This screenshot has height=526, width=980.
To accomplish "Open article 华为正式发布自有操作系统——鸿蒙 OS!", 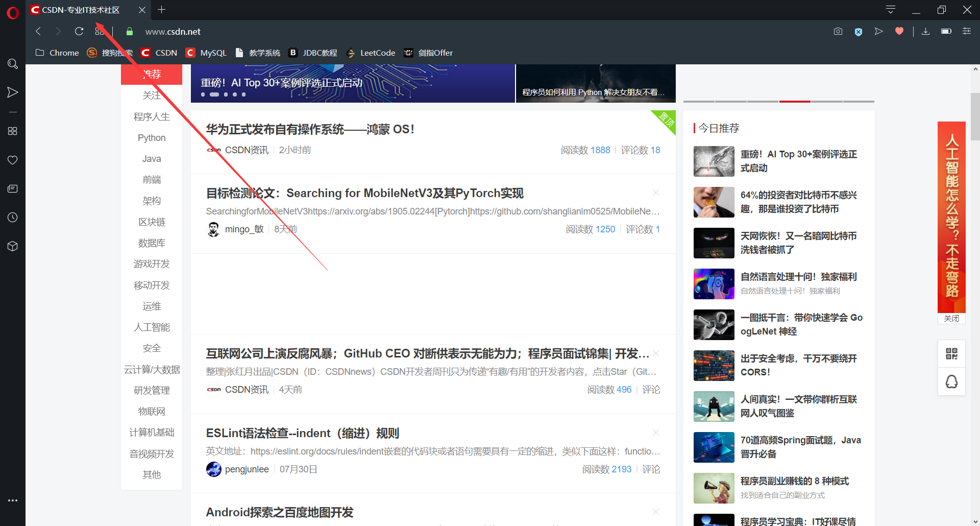I will [310, 129].
